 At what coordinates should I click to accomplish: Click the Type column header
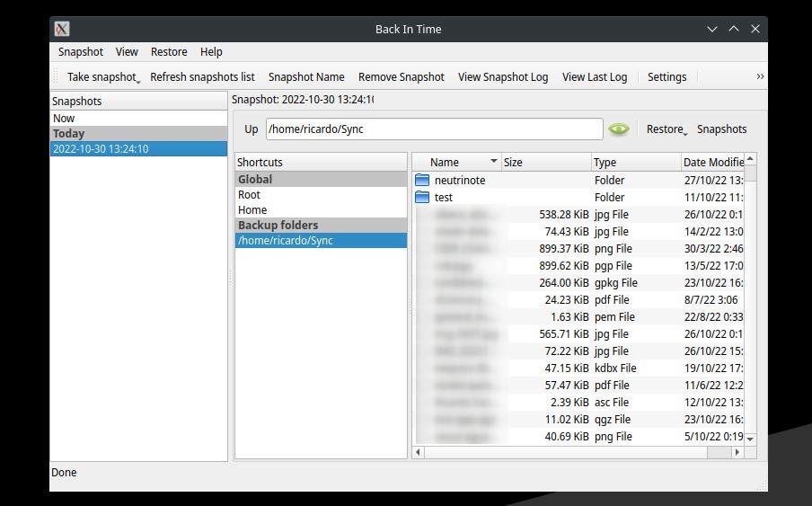[636, 162]
